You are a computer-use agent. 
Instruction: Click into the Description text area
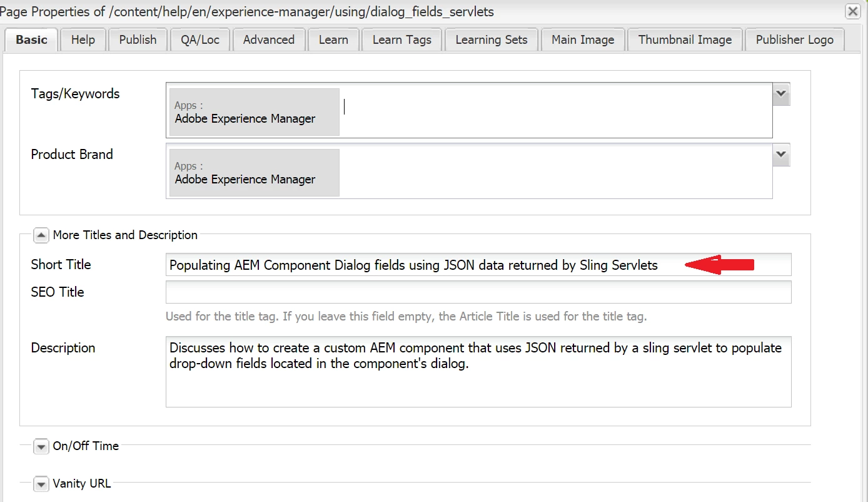[x=478, y=372]
